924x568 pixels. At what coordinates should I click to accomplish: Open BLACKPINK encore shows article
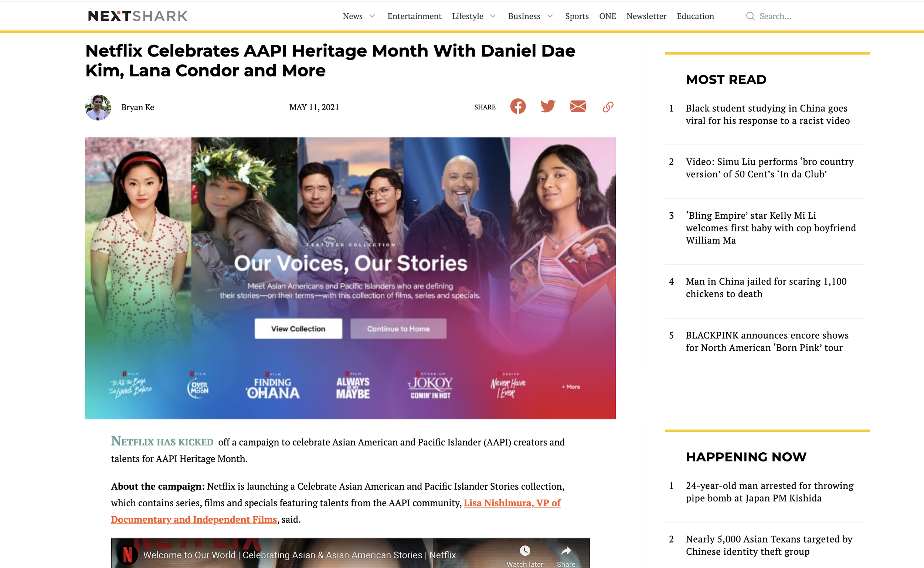(767, 341)
